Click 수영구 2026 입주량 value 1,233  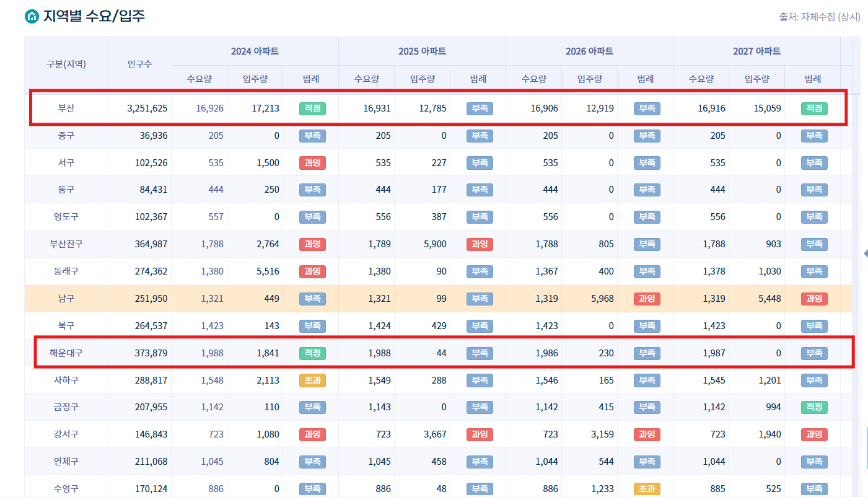coord(603,489)
